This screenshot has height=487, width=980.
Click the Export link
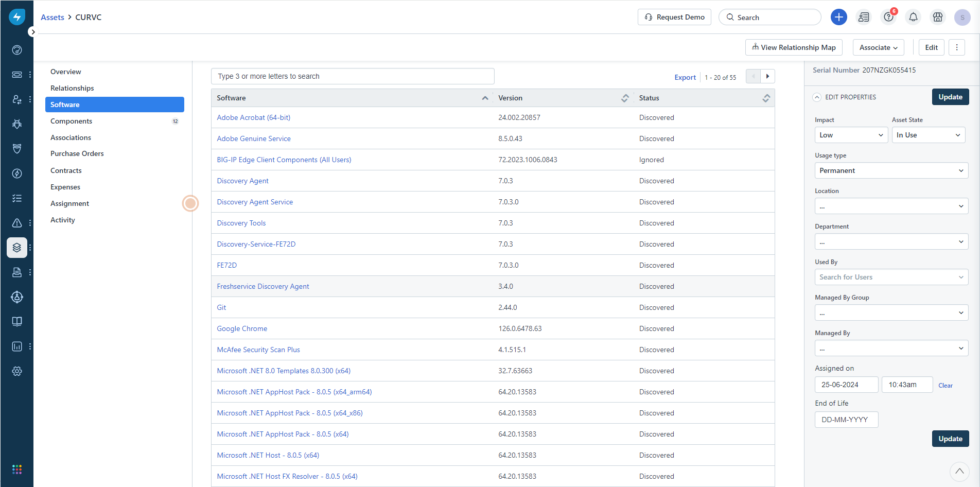coord(685,77)
